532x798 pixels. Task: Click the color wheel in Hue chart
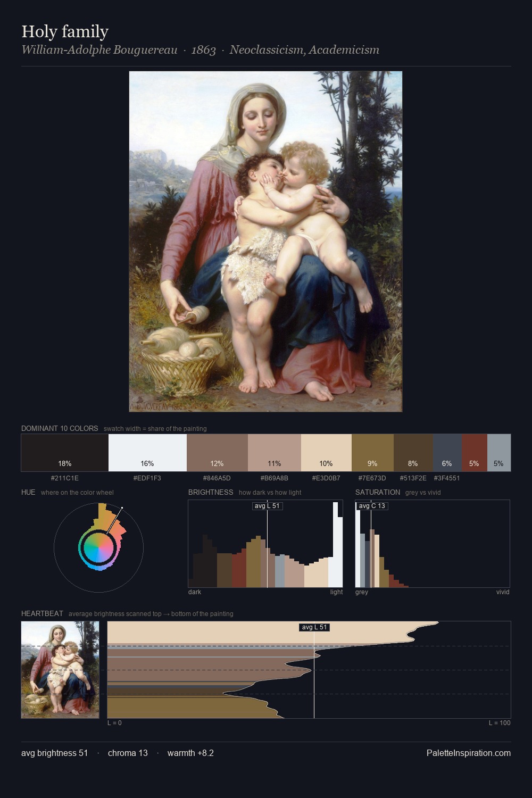(x=99, y=547)
